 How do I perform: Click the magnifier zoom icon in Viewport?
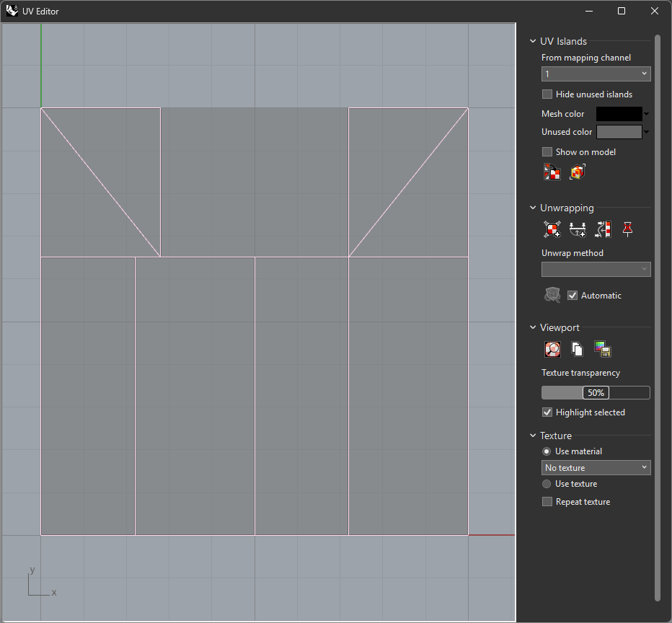(x=552, y=349)
